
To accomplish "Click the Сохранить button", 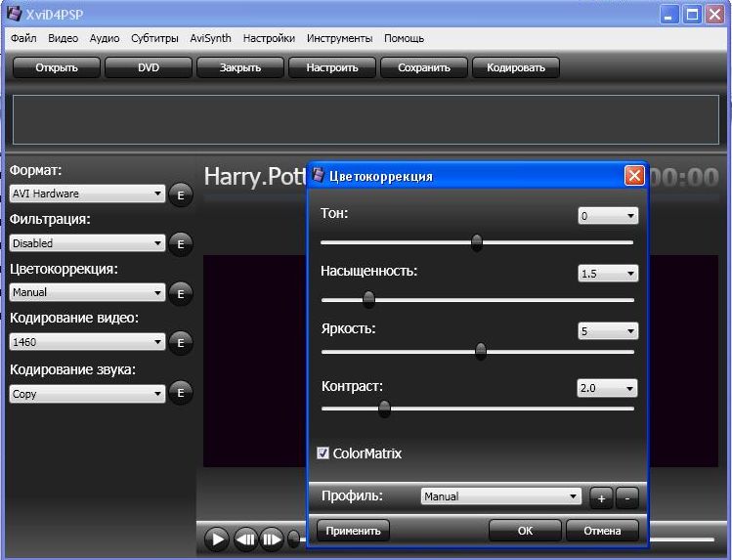I will tap(424, 67).
